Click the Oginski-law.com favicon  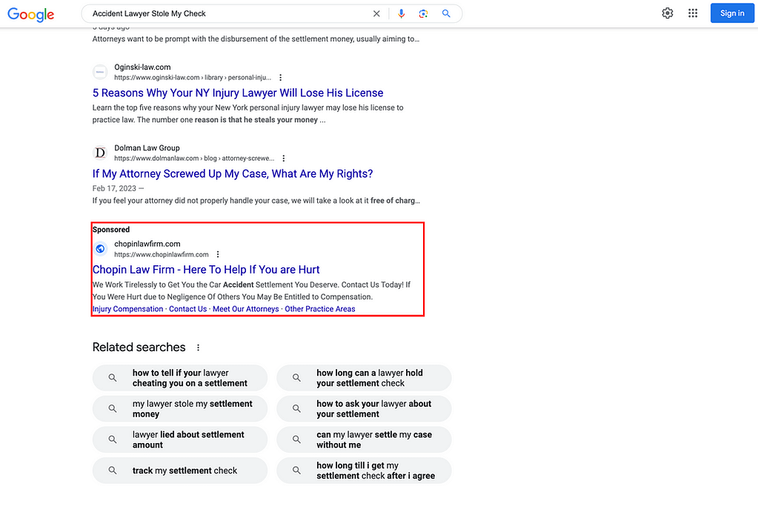point(100,72)
